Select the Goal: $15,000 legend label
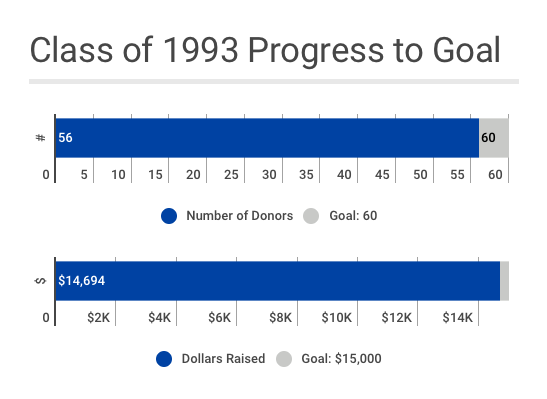The width and height of the screenshot is (547, 399). pyautogui.click(x=341, y=359)
